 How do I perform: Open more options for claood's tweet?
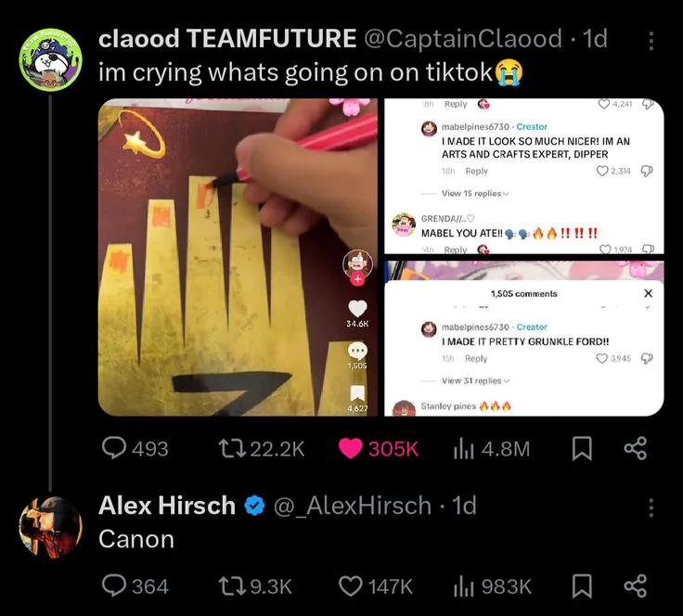coord(651,41)
